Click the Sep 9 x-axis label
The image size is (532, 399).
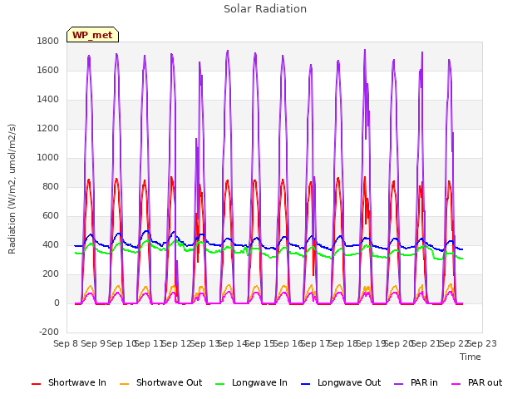pos(93,343)
